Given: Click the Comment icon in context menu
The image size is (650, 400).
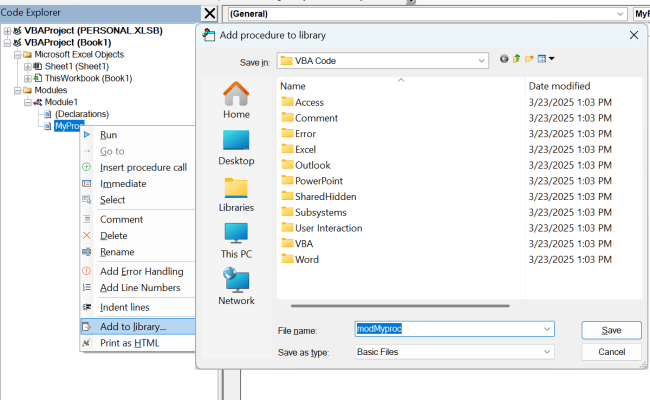Looking at the screenshot, I should pyautogui.click(x=87, y=219).
